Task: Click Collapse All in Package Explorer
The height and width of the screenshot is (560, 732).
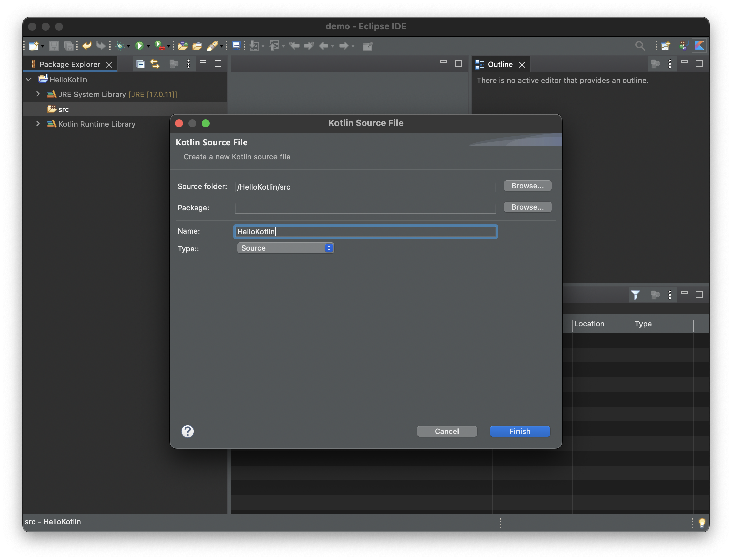Action: (140, 64)
